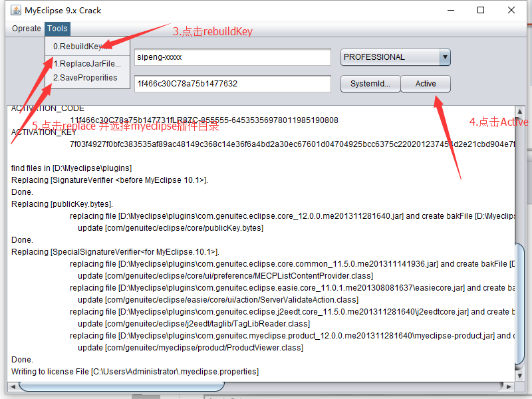This screenshot has height=399, width=532.
Task: Click the ServerValidateAction.class update line
Action: (218, 300)
